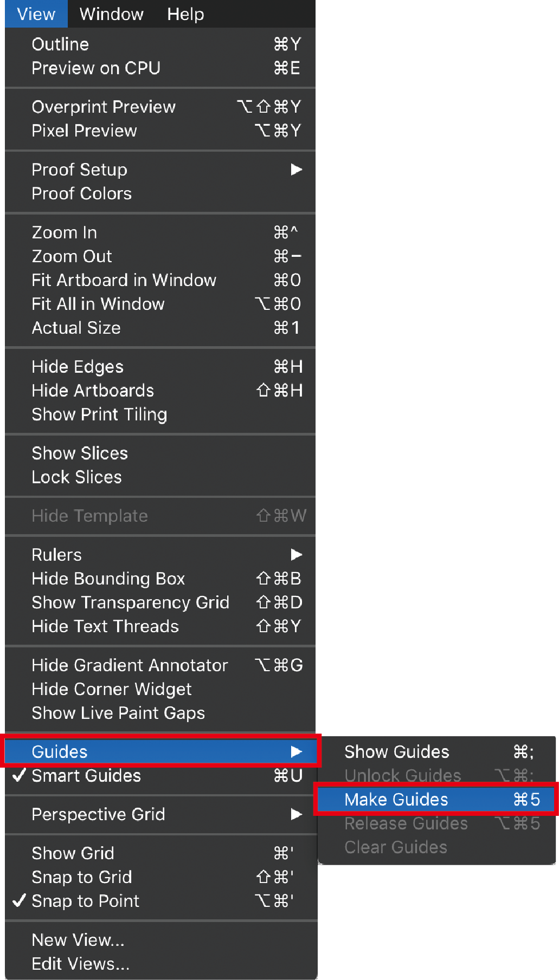
Task: Select Make Guides in the submenu
Action: pyautogui.click(x=396, y=800)
